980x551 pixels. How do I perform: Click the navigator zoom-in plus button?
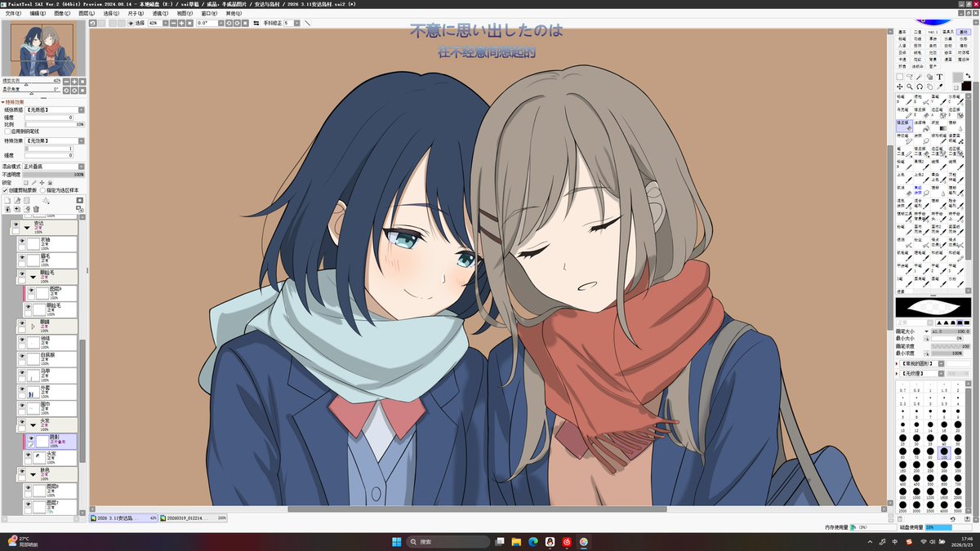point(73,82)
